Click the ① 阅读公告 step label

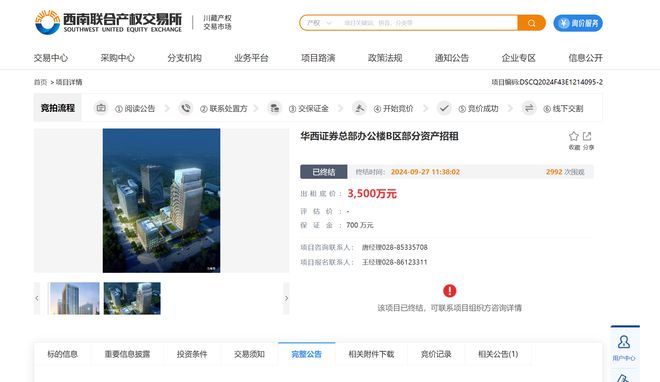[x=135, y=109]
